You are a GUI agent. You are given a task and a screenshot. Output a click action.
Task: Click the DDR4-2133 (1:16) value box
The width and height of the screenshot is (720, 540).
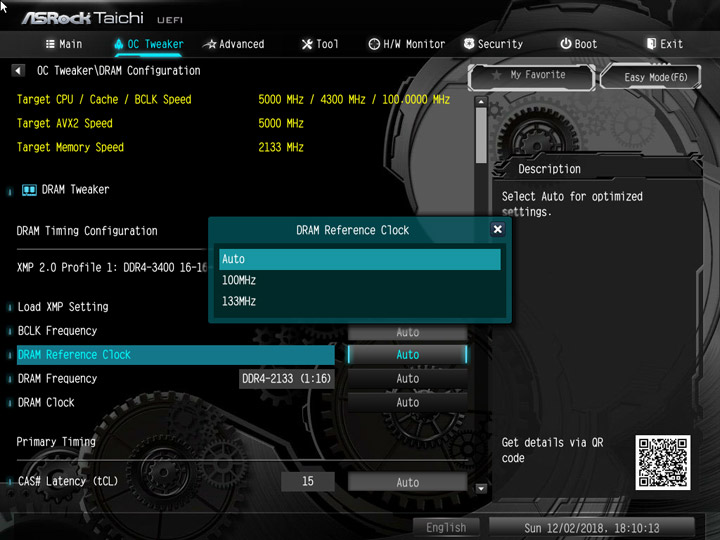tap(287, 379)
